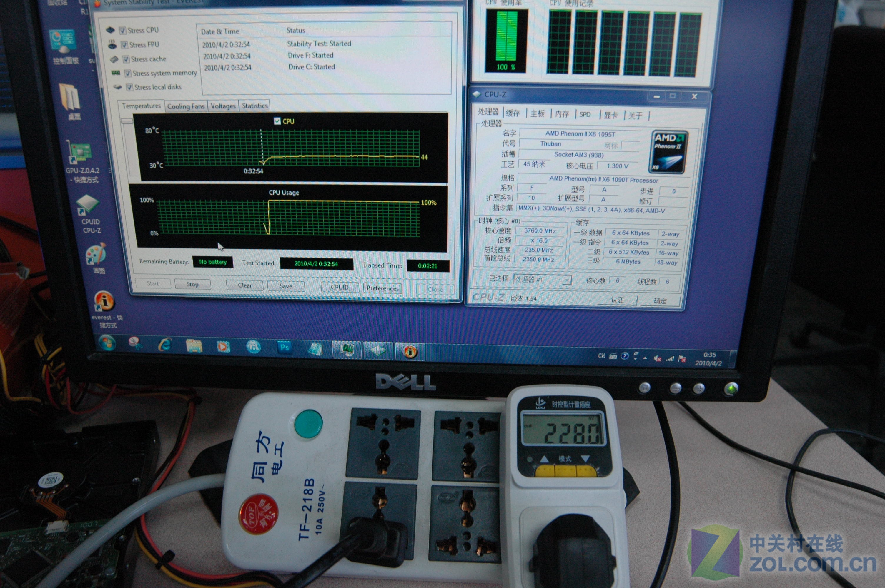Open EVEREST Preferences
885x588 pixels.
383,288
